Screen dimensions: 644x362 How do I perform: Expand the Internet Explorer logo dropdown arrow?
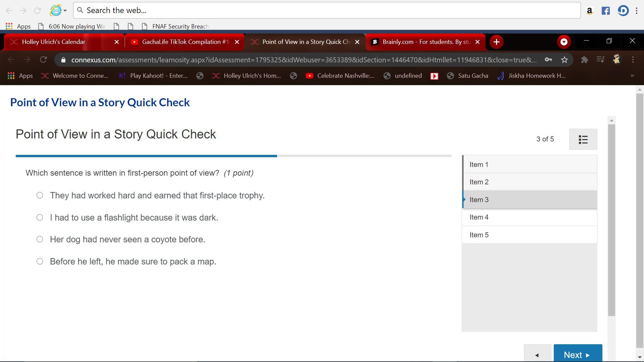(65, 10)
